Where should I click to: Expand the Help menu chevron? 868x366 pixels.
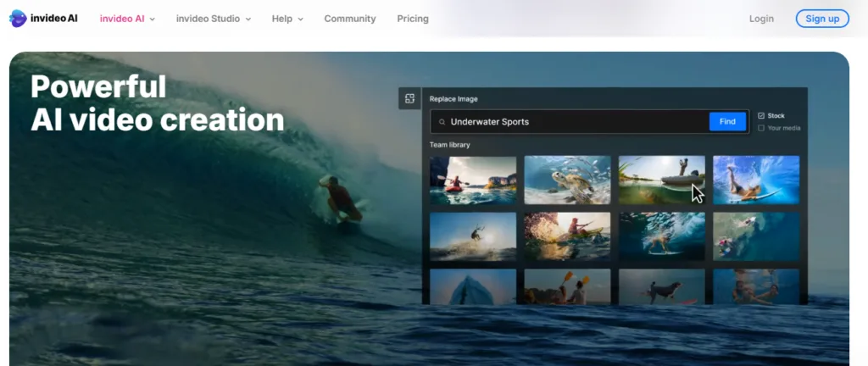pyautogui.click(x=301, y=19)
